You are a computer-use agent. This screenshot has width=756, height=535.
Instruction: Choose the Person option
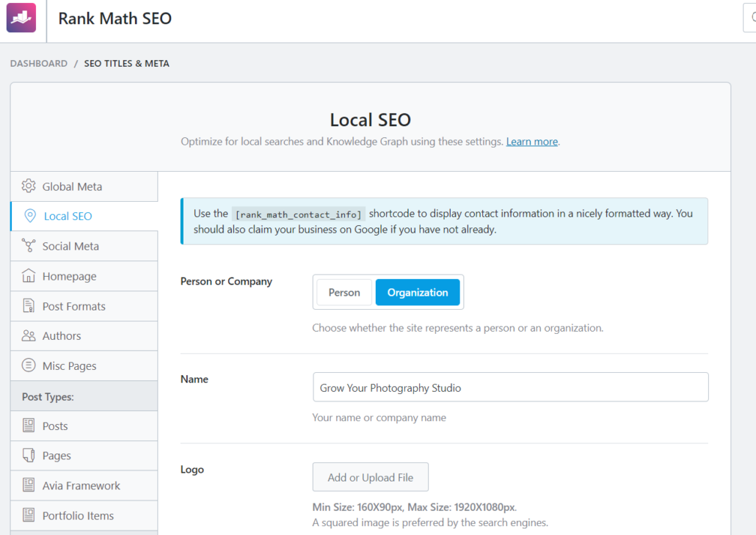(344, 293)
